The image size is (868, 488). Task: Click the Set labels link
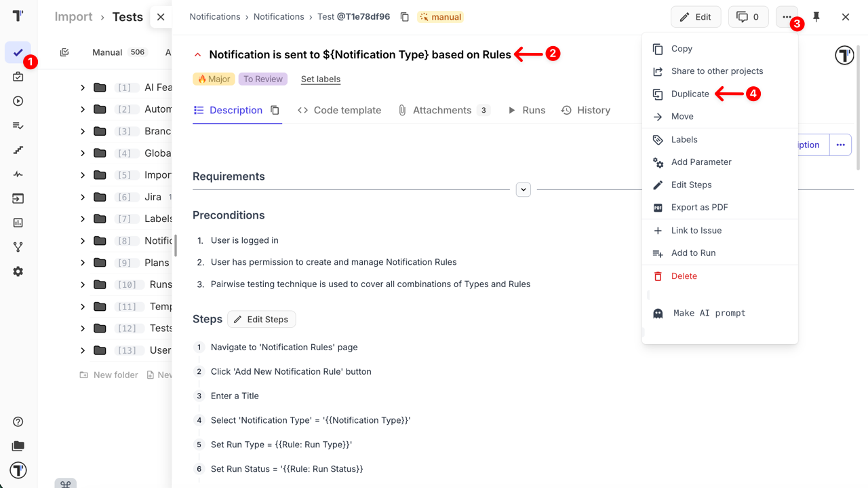pyautogui.click(x=321, y=79)
